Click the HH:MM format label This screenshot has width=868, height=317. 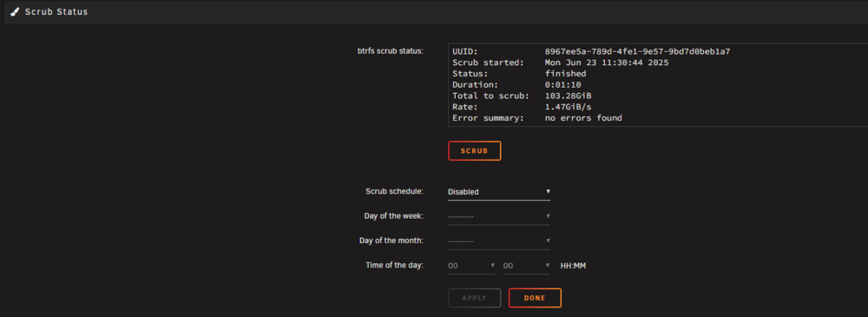[x=573, y=266]
